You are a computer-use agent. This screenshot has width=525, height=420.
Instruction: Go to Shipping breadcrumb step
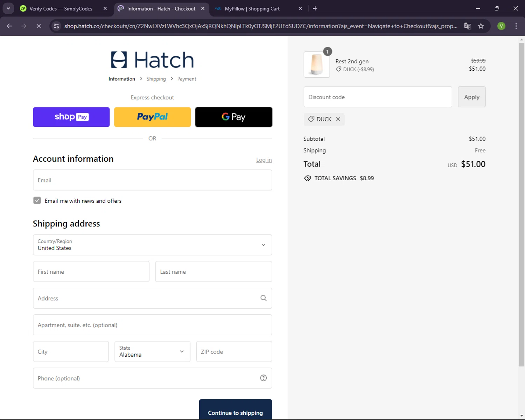156,79
